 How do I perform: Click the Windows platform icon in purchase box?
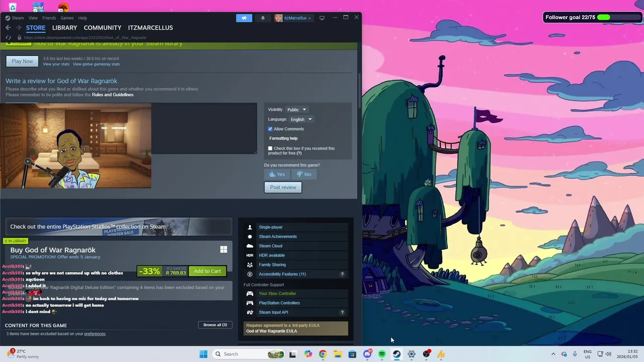click(223, 249)
